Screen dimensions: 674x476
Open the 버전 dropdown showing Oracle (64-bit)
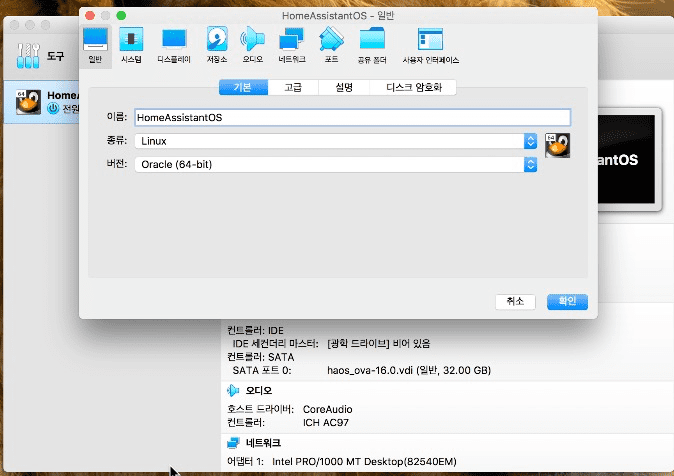(x=336, y=164)
